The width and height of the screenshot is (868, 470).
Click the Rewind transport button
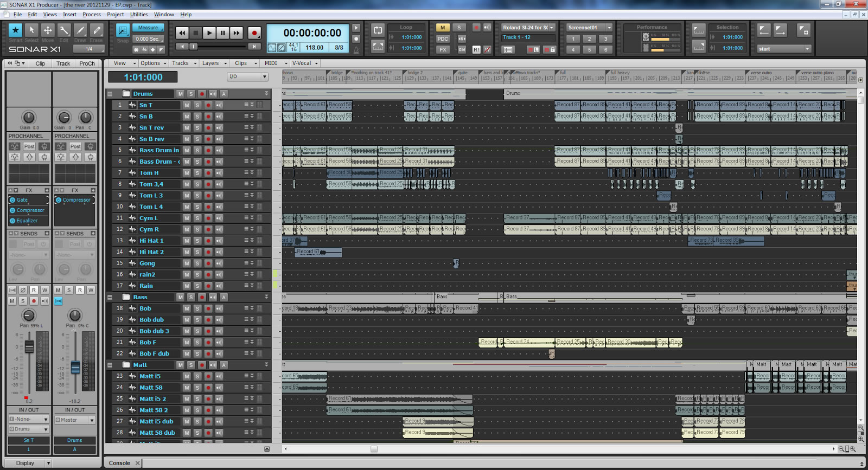click(182, 33)
